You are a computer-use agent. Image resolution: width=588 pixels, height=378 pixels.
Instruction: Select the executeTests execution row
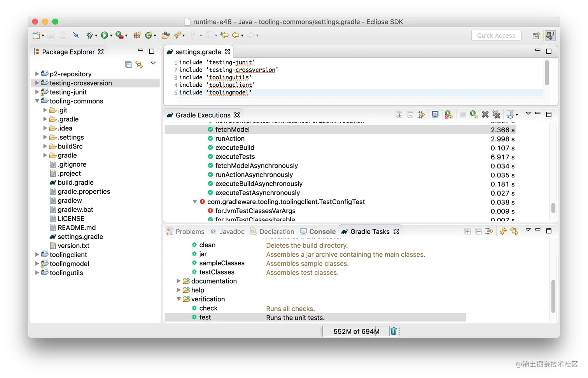click(340, 156)
